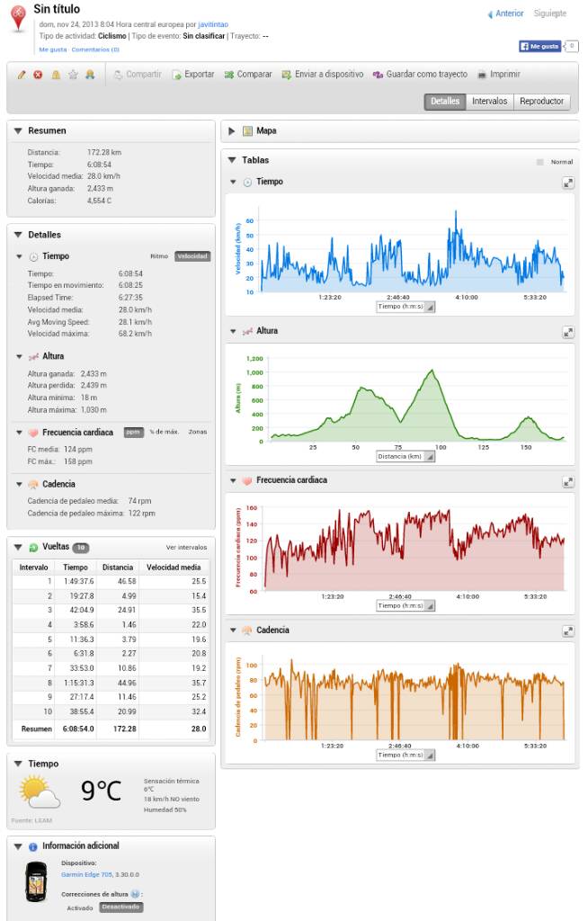This screenshot has width=588, height=921.
Task: Expand the Mapa section
Action: tap(232, 131)
